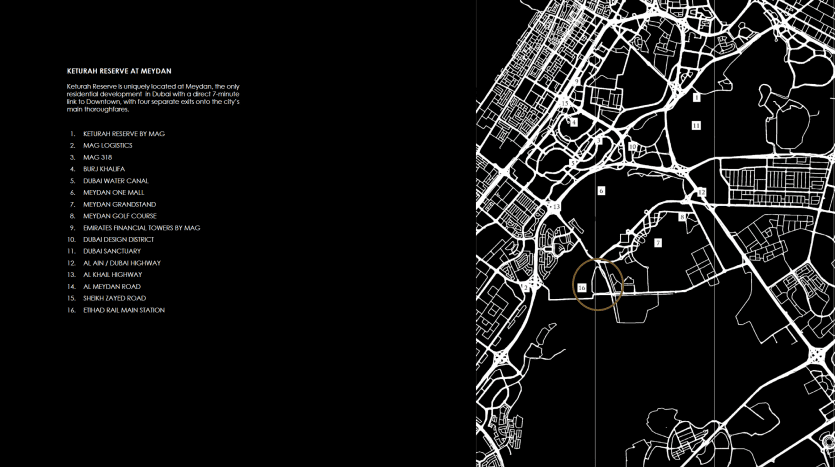The image size is (835, 467).
Task: Select legend entry 'AL AIN / DUBAI HIGHWAY'
Action: pyautogui.click(x=122, y=263)
